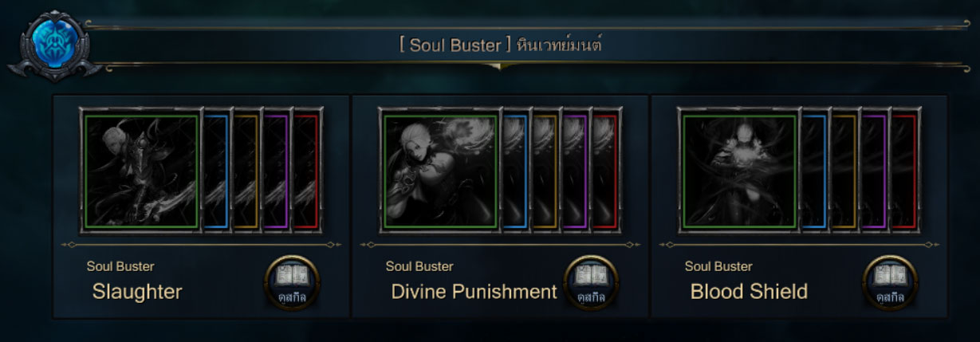Click the Blood Shield skill name
This screenshot has height=342, width=980.
(x=749, y=292)
